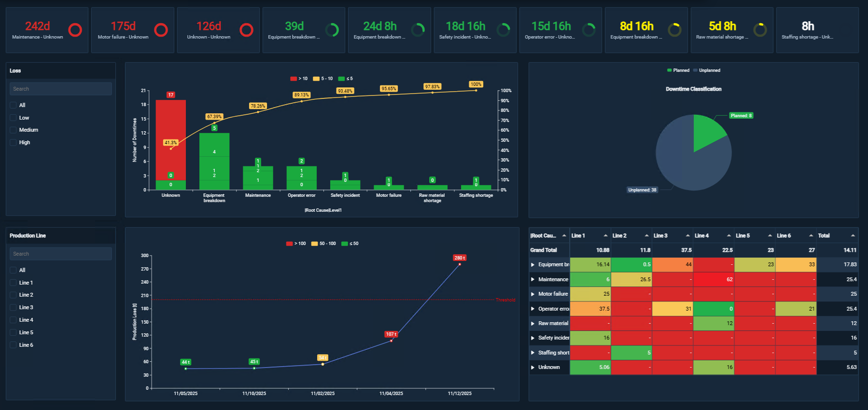Viewport: 868px width, 410px height.
Task: Open the 8h Staffing shortage card
Action: 817,30
